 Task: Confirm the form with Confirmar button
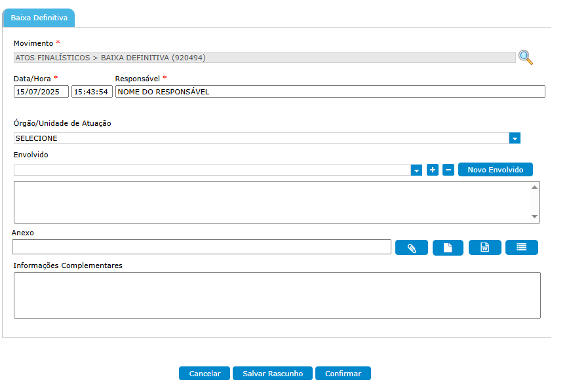(343, 374)
